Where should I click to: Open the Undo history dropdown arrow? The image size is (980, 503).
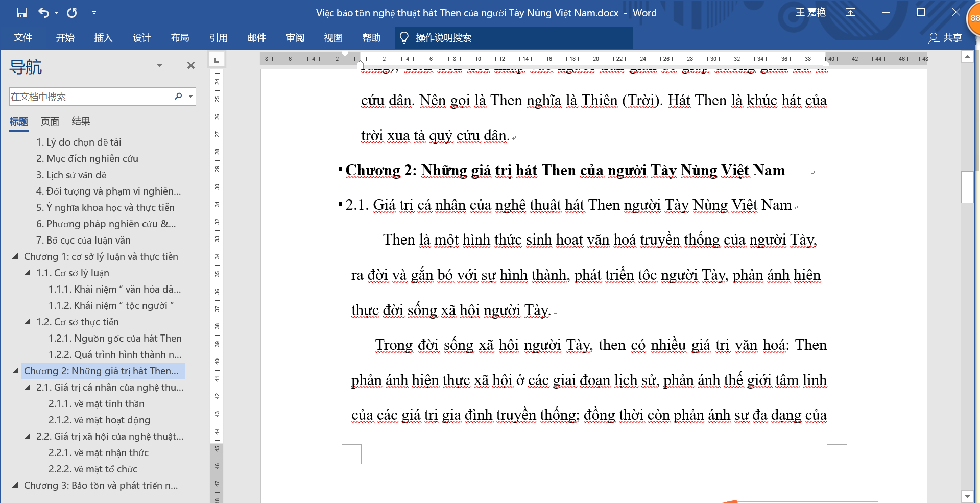[x=56, y=13]
